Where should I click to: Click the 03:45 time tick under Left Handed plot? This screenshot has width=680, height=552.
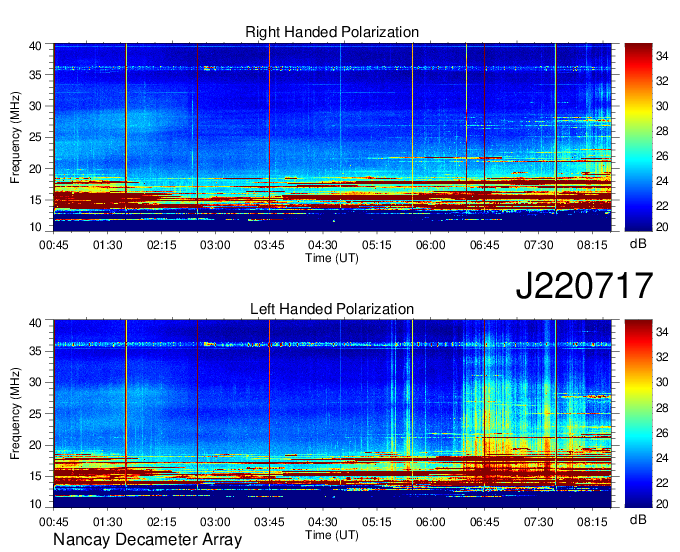tap(269, 522)
